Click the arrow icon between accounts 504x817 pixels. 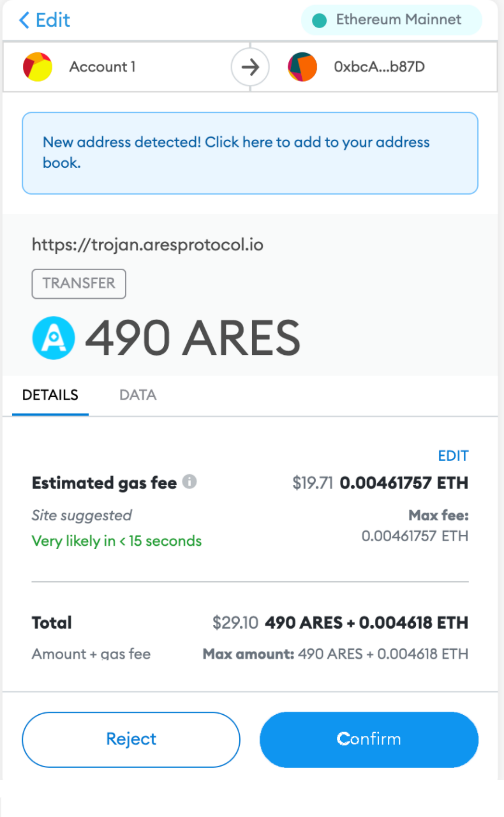250,67
